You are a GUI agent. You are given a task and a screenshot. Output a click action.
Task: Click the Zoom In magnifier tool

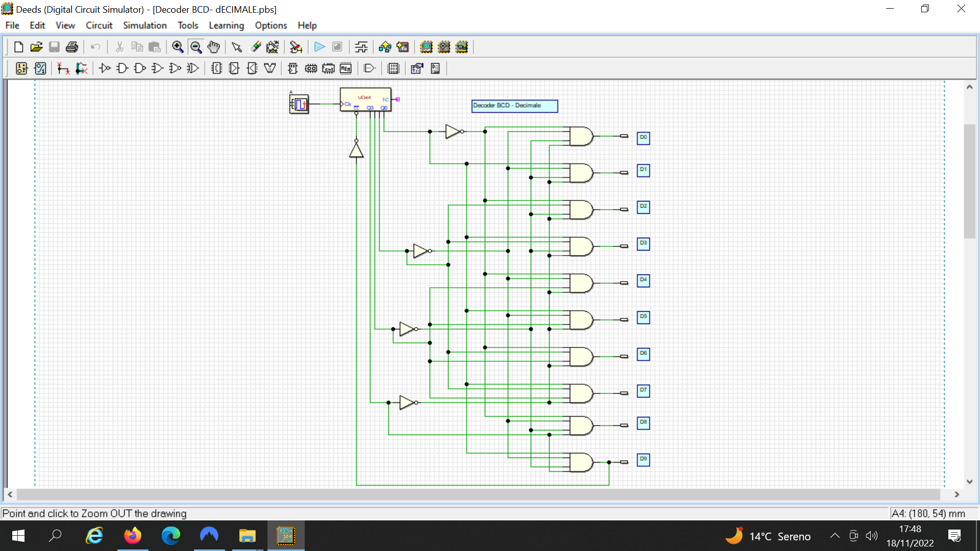click(178, 47)
